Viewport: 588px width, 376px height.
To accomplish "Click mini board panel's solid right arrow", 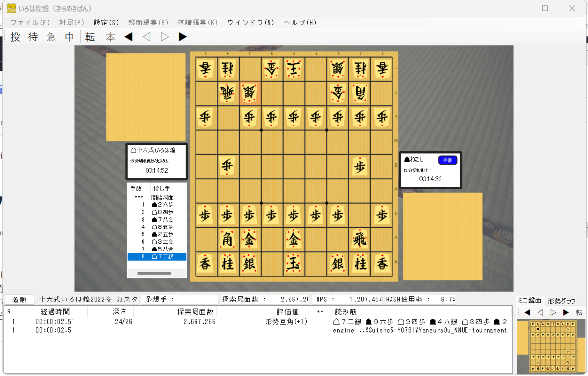I will (566, 312).
